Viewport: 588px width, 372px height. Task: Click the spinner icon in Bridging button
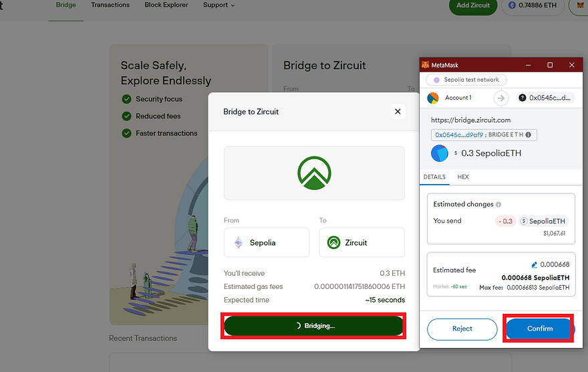pyautogui.click(x=298, y=326)
